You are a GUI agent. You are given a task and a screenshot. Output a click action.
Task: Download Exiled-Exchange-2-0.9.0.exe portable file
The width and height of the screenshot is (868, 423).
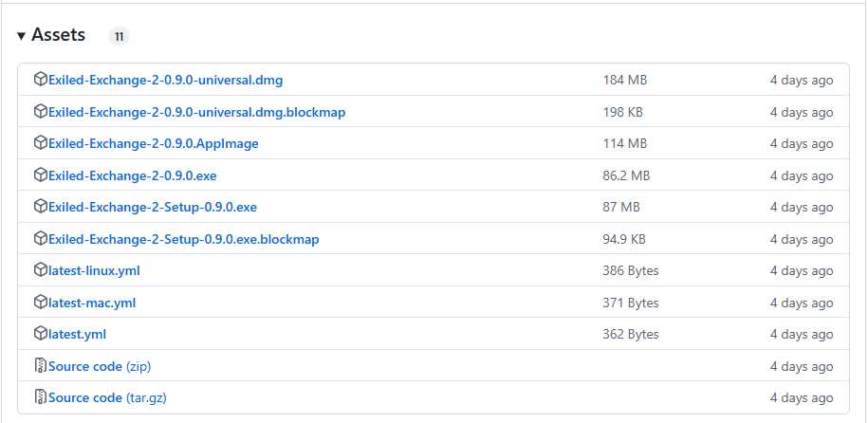[x=133, y=175]
